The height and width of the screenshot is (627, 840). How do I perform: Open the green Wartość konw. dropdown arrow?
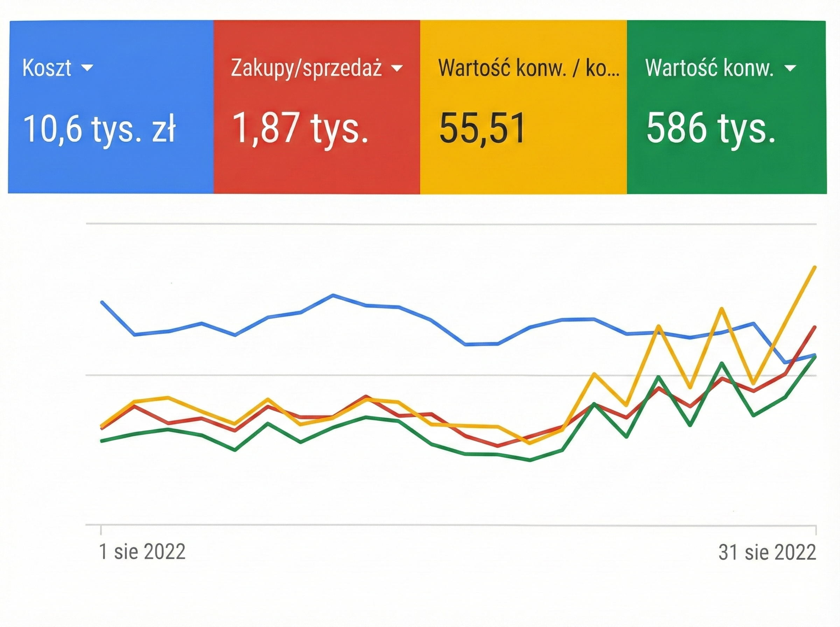(790, 68)
